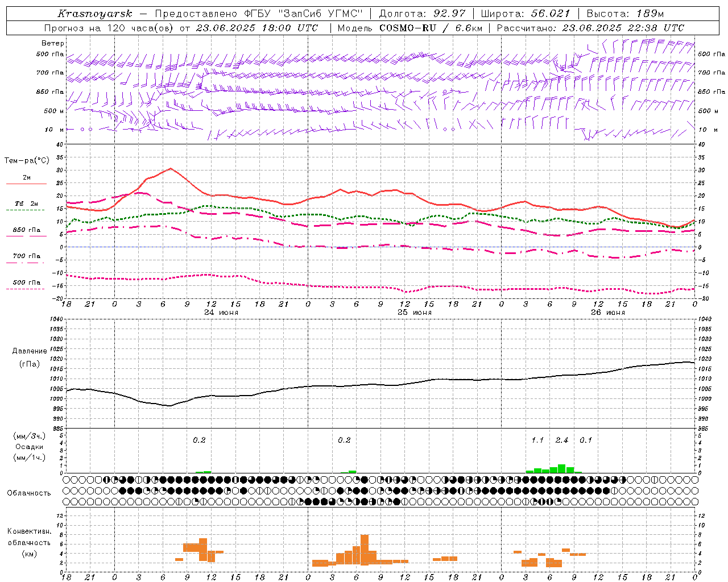Click the '26 июня' date label
Screen dimensions: 728x582
(608, 313)
